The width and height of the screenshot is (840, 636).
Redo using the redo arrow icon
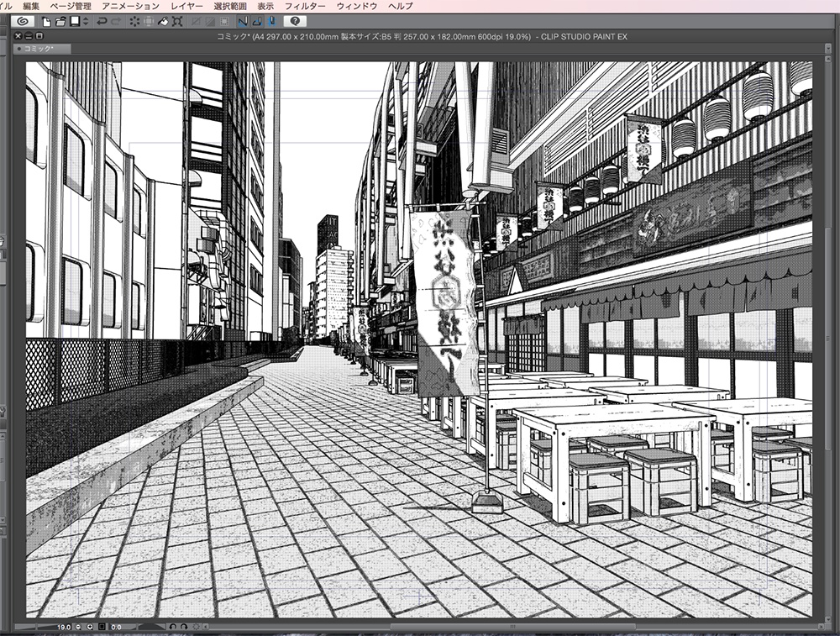[x=114, y=24]
